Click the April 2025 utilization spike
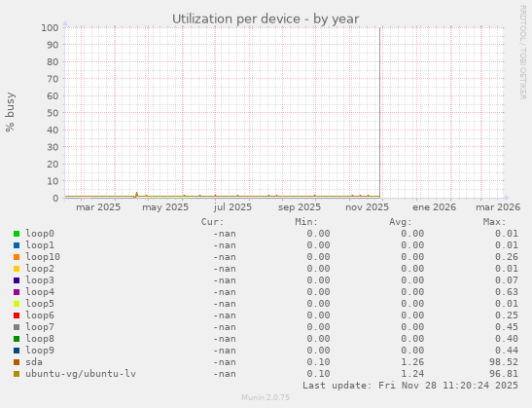This screenshot has width=532, height=408. [136, 195]
